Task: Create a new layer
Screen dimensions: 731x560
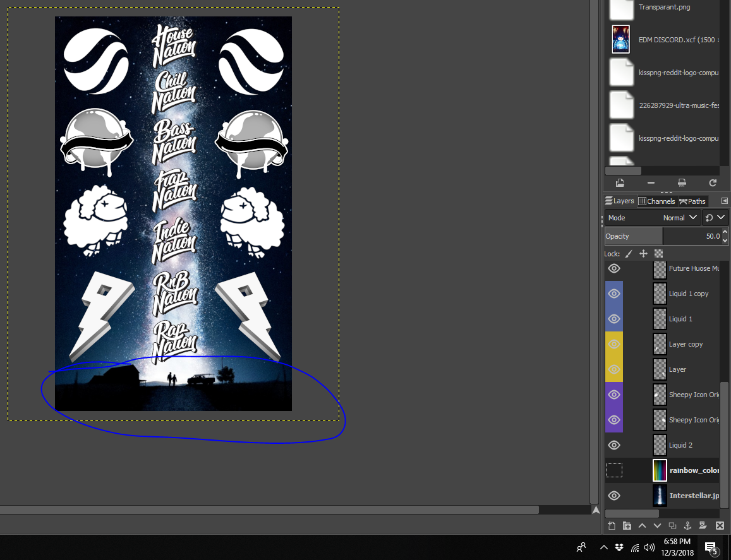Action: (x=612, y=525)
